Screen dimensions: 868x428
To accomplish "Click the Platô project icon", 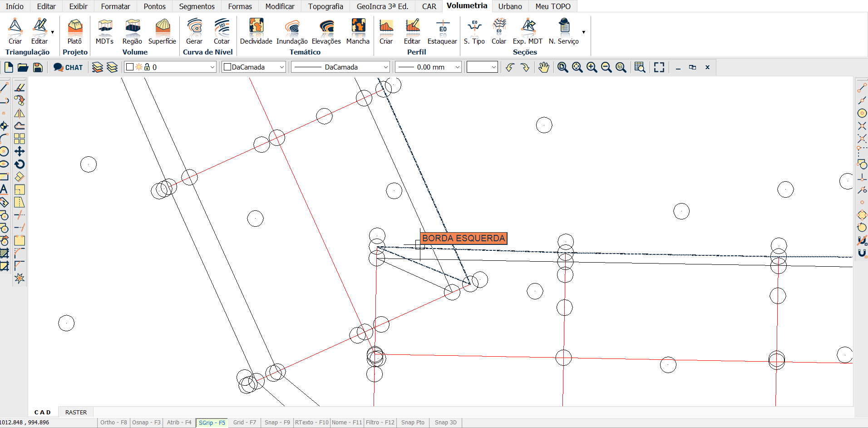I will pos(75,31).
